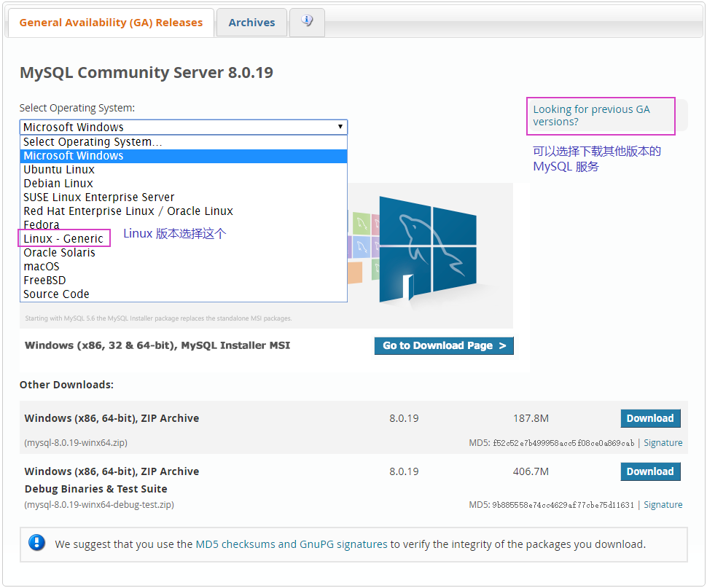
Task: Click MD5 hash 9b885558e74cc4629af77cbe75d11631
Action: pyautogui.click(x=563, y=505)
